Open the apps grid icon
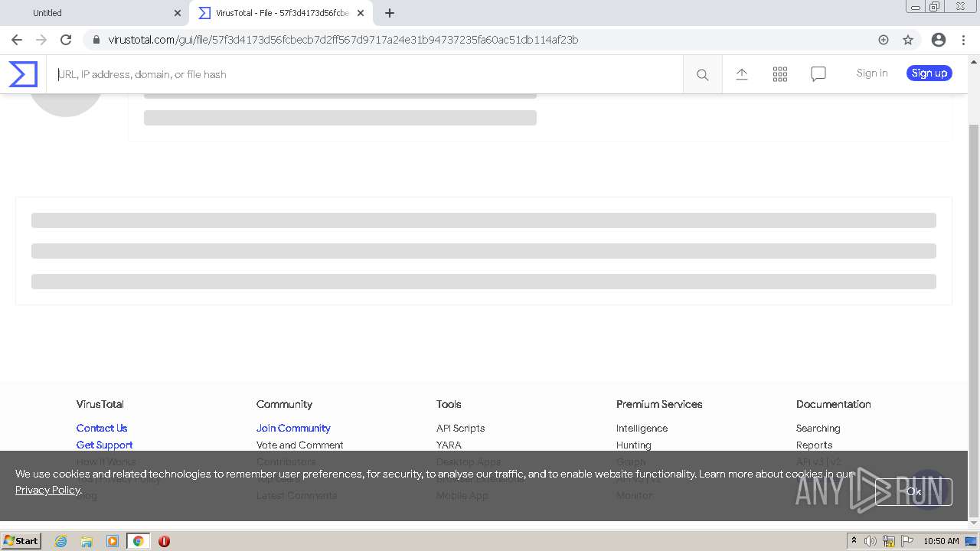 tap(780, 74)
